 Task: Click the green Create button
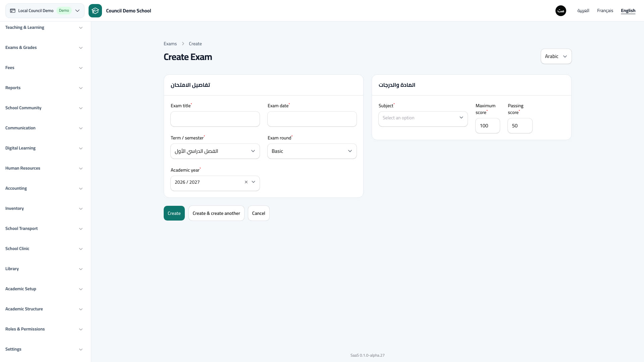[x=174, y=213]
